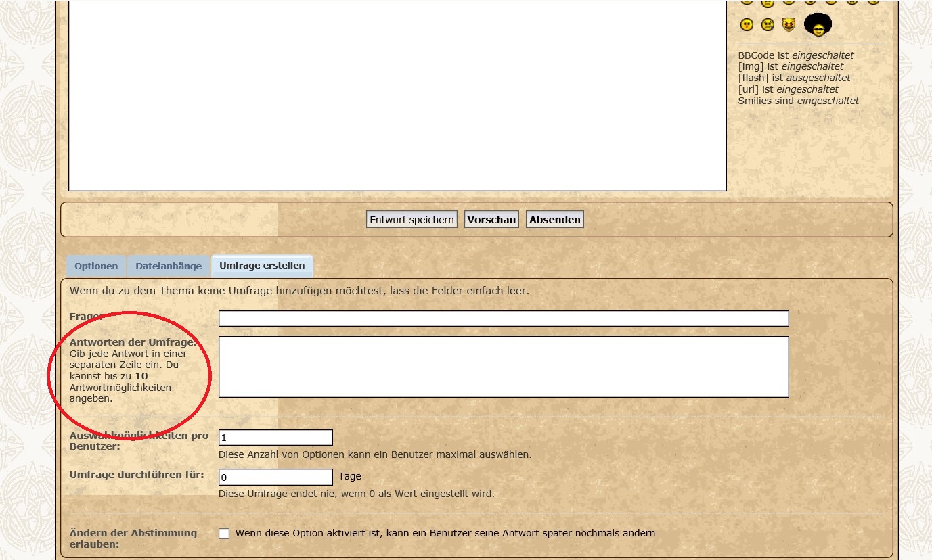932x560 pixels.
Task: Click inside the large message text area
Action: point(397,95)
